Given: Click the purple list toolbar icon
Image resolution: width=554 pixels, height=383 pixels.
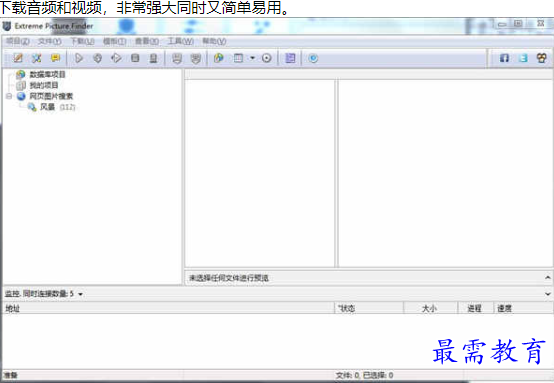Looking at the screenshot, I should (290, 58).
